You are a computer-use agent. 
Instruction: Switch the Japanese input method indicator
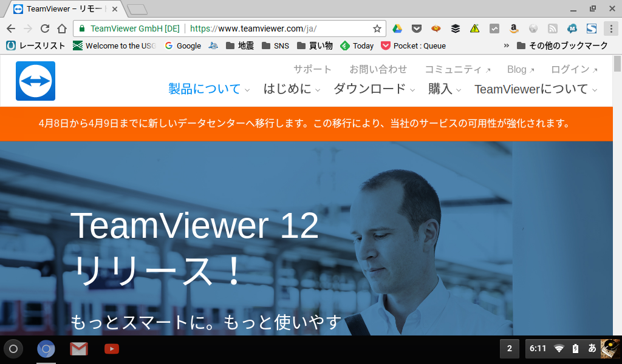pos(592,348)
